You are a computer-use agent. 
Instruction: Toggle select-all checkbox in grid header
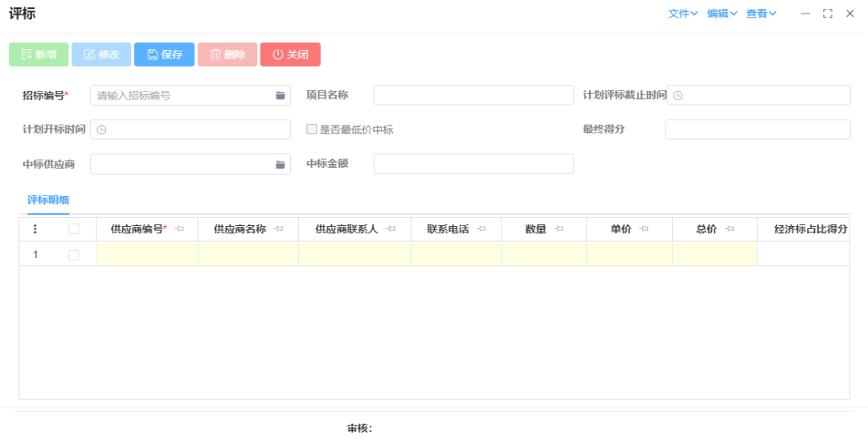coord(74,229)
